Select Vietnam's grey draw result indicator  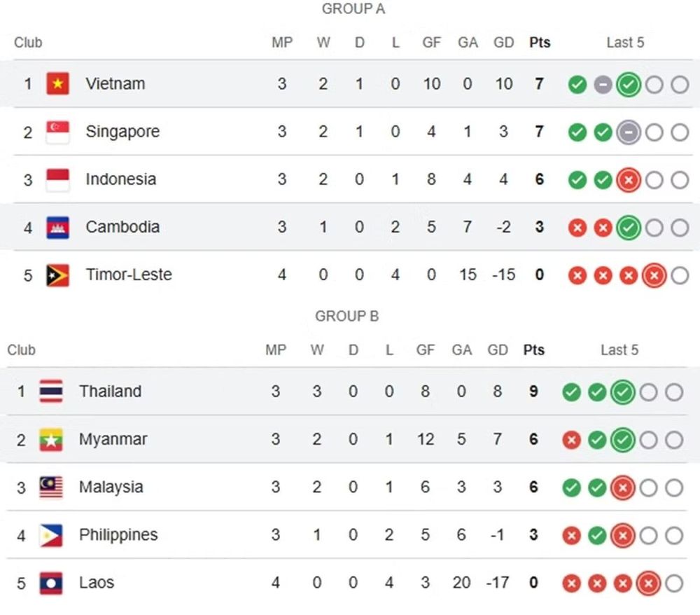(603, 85)
